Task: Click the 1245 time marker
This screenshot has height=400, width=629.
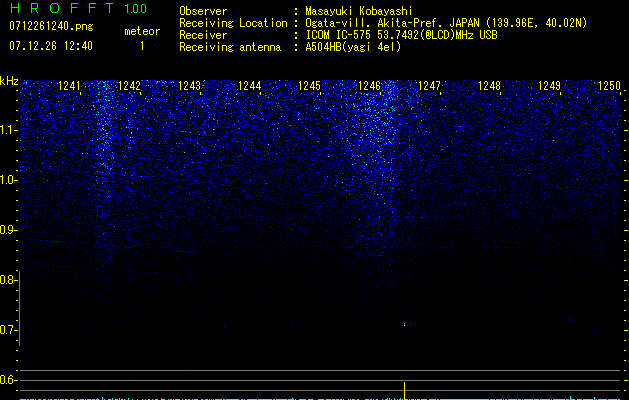Action: [309, 86]
